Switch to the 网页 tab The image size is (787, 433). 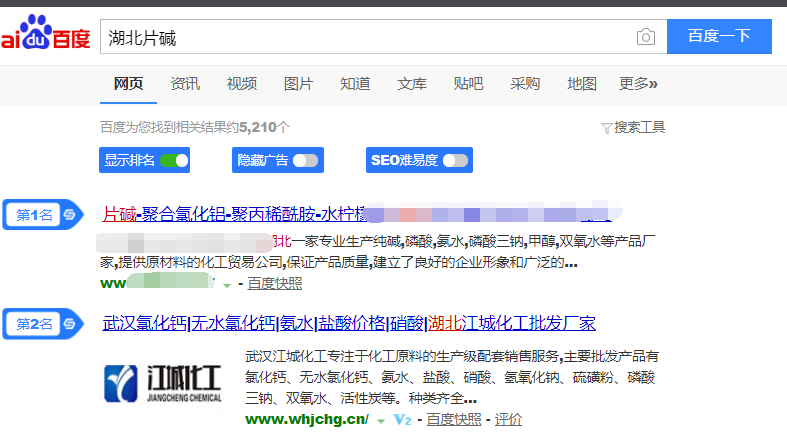128,83
